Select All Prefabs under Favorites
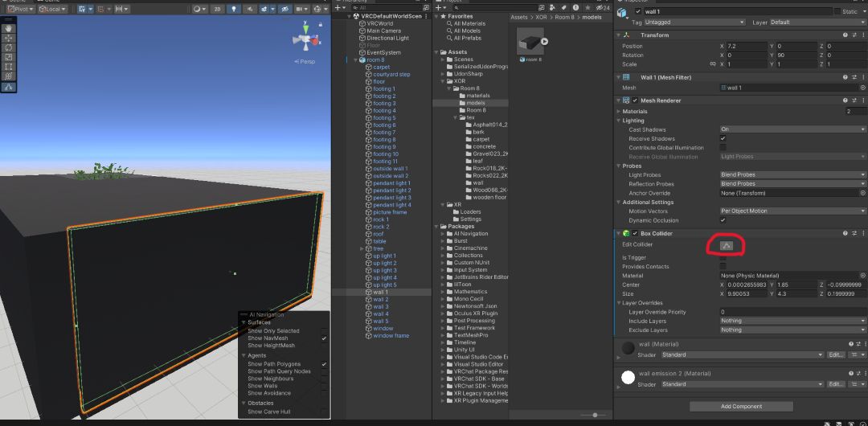 click(467, 39)
